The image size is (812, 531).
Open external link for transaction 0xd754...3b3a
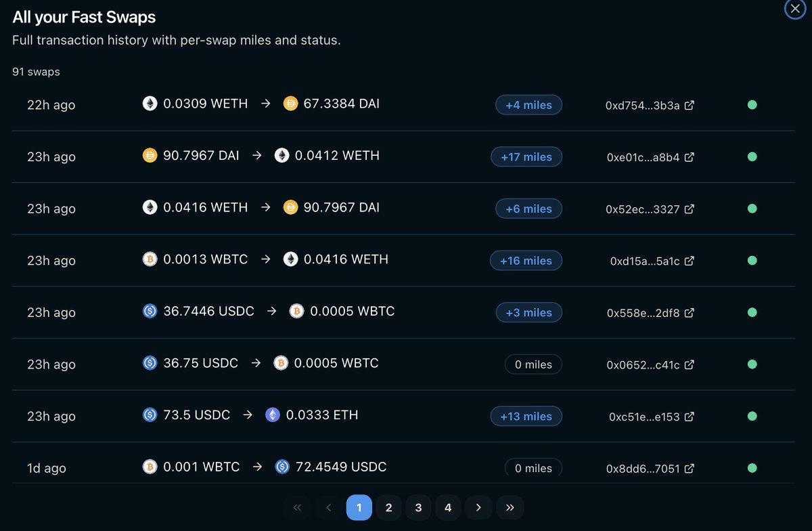[688, 104]
